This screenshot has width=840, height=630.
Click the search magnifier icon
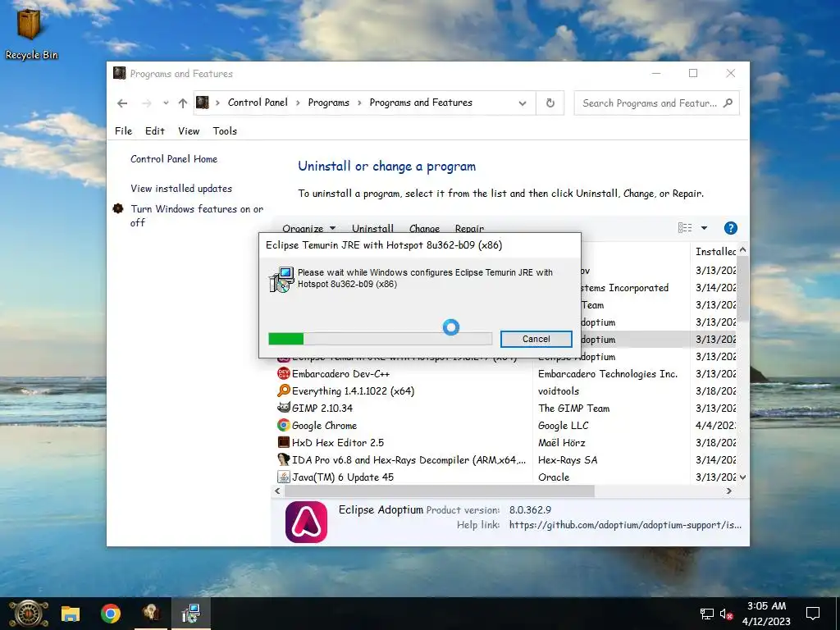[x=728, y=103]
